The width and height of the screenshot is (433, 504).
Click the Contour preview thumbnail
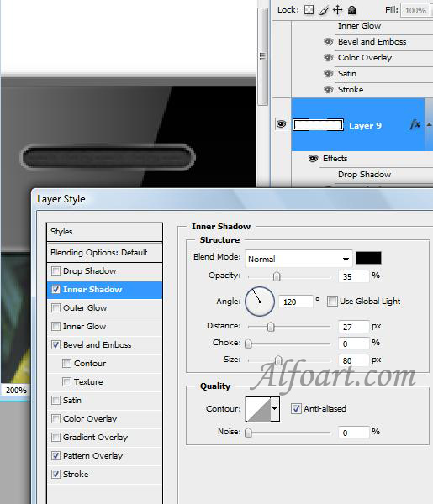point(258,409)
